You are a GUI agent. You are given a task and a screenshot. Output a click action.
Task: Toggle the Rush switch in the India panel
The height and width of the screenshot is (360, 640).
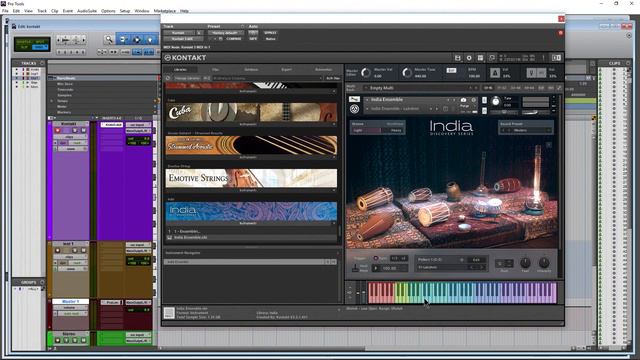(504, 264)
